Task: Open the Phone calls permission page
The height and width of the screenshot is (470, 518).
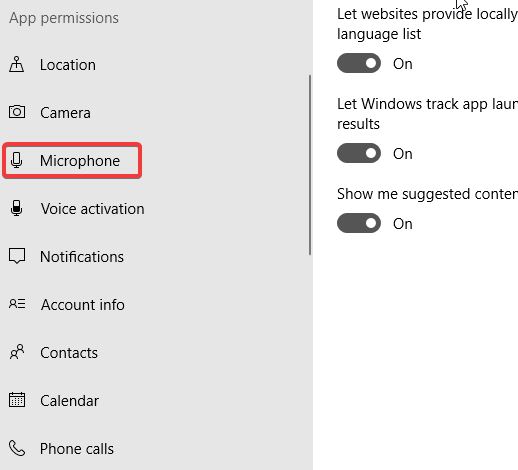Action: pyautogui.click(x=77, y=449)
